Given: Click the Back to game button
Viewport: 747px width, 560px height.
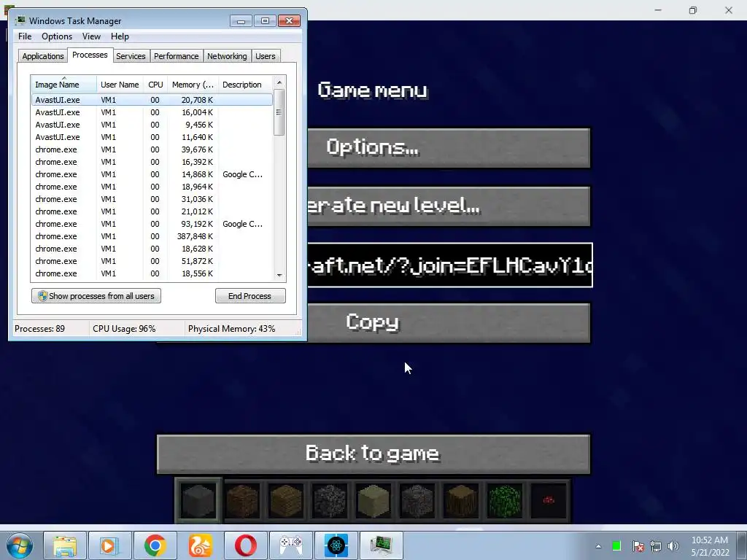Looking at the screenshot, I should click(373, 454).
